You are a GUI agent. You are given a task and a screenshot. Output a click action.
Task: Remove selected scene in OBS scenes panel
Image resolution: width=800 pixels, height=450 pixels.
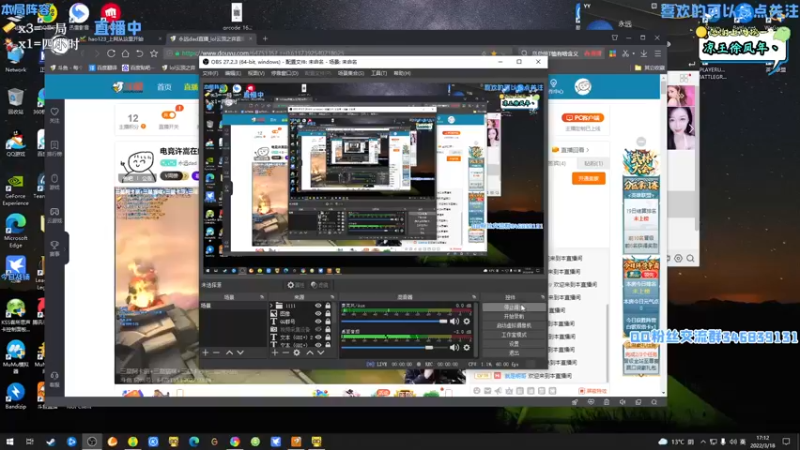[216, 353]
